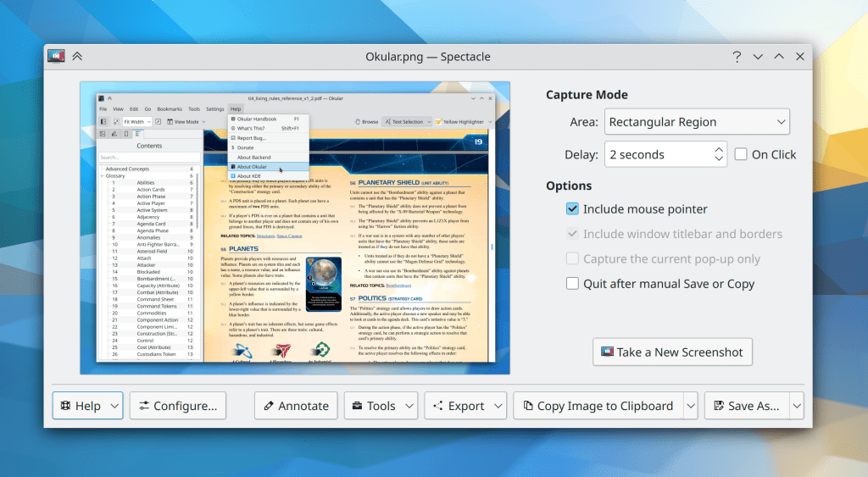Toggle the keep-above double chevron icon

tap(77, 57)
